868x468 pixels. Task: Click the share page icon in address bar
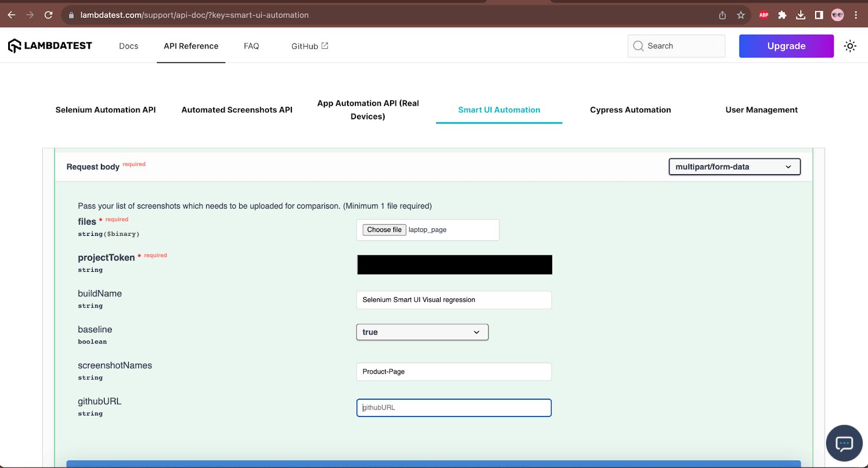pos(722,15)
